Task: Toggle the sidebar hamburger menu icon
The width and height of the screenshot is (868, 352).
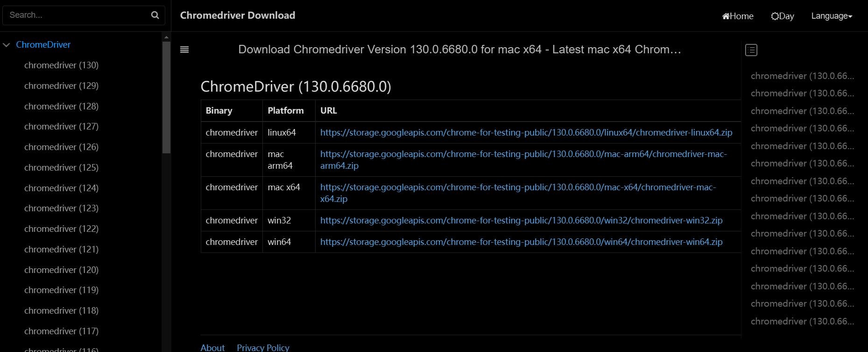Action: 184,50
